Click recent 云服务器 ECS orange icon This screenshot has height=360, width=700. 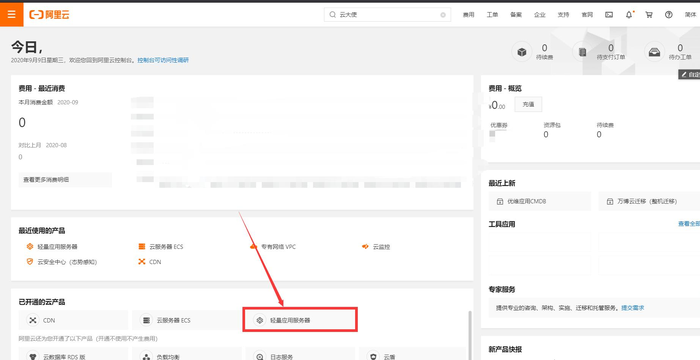tap(142, 246)
